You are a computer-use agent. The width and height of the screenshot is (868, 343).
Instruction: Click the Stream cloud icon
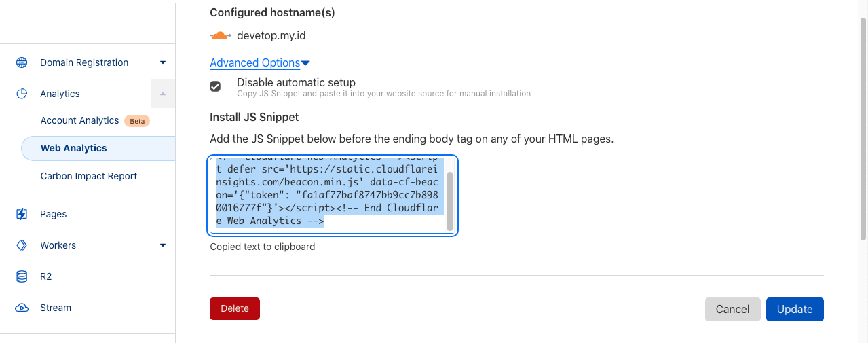22,308
